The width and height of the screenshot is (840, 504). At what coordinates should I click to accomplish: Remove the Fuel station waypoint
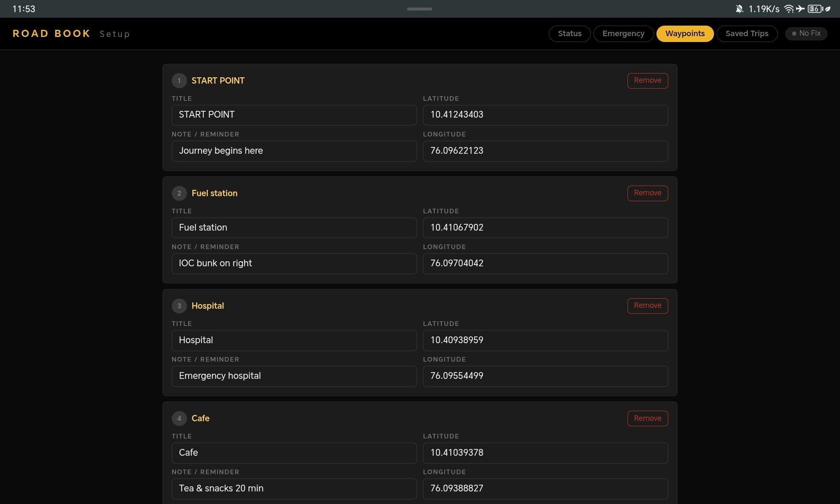click(x=648, y=193)
